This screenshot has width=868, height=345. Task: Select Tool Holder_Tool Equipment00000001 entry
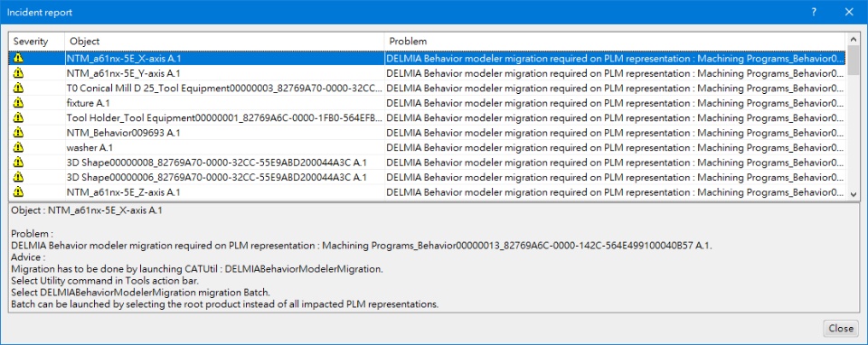[224, 117]
